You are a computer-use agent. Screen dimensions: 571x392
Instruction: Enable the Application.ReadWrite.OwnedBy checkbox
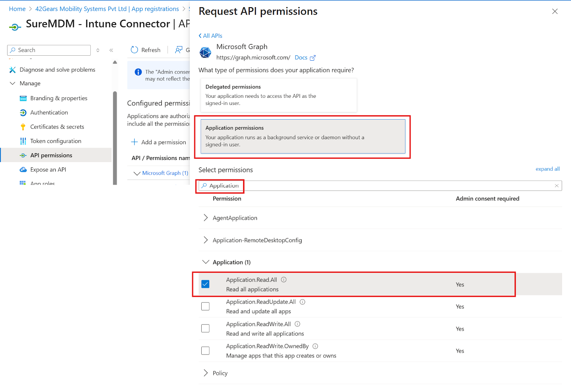(x=206, y=351)
